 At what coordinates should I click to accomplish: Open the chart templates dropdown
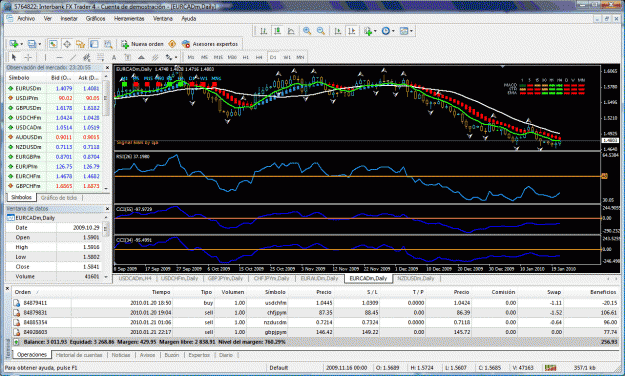click(x=411, y=31)
